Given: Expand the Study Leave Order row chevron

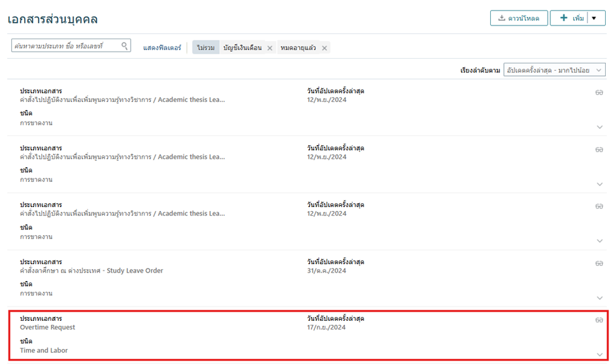Looking at the screenshot, I should coord(599,298).
